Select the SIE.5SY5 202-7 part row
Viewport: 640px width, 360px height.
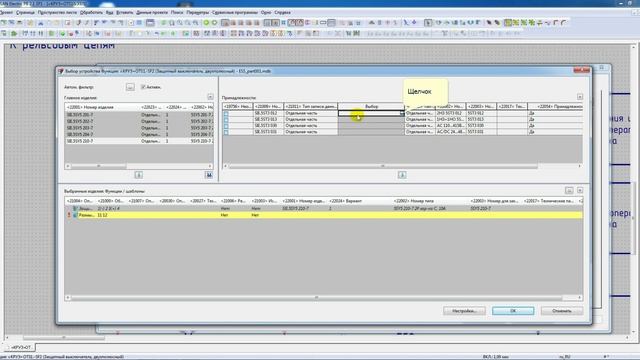tap(139, 122)
